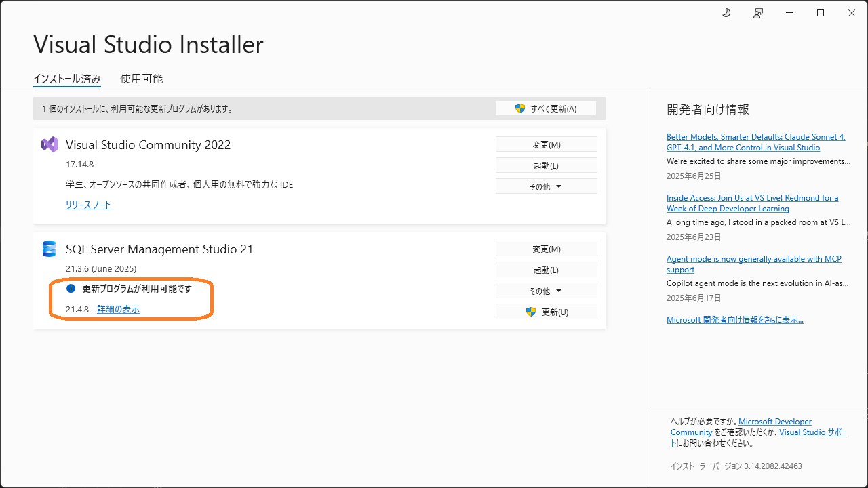This screenshot has height=488, width=868.
Task: Open Microsoft 開発者向け情報をさらに表示 link
Action: pyautogui.click(x=735, y=320)
